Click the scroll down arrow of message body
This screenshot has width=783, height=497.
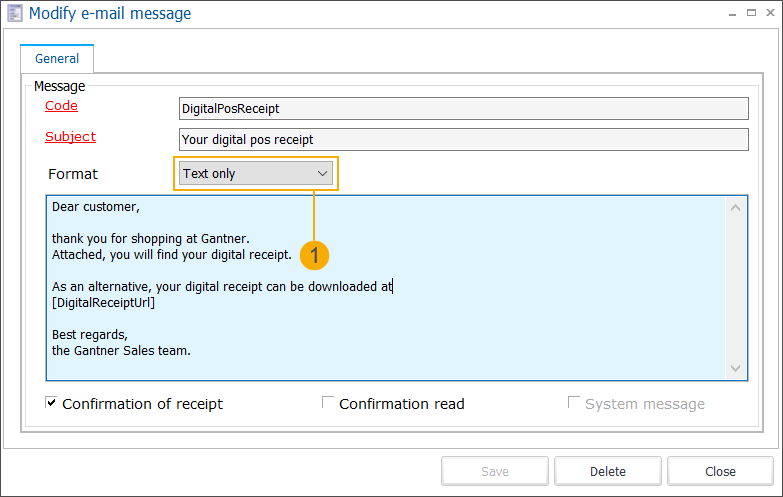[735, 369]
